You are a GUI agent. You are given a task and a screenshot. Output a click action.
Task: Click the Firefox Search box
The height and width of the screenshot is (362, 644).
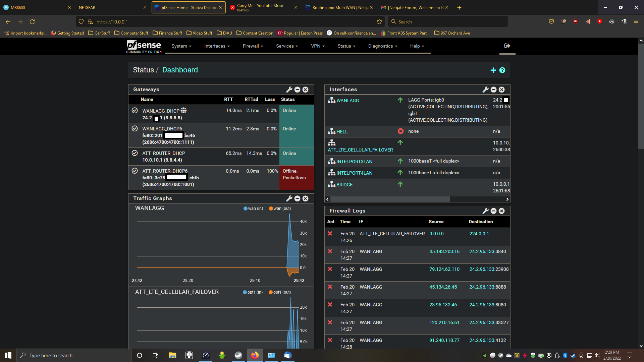[x=448, y=22]
